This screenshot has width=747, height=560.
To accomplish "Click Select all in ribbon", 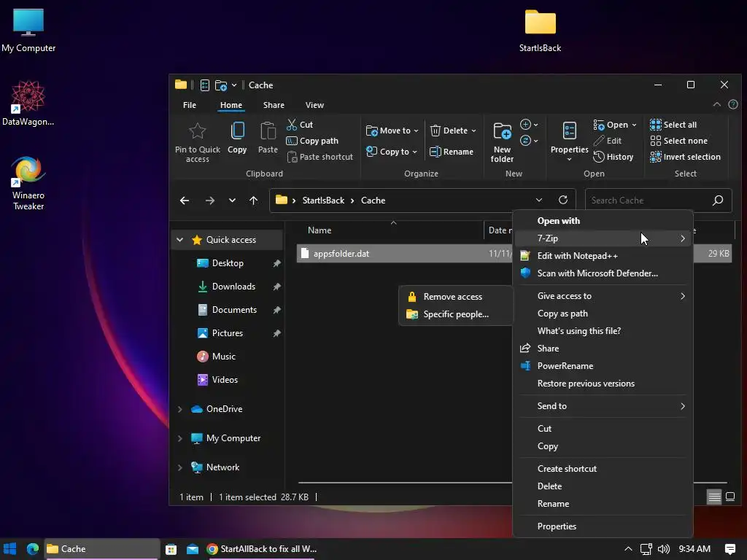I will (x=673, y=125).
